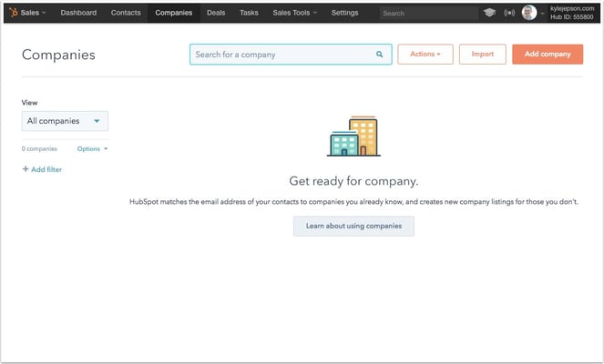Image resolution: width=604 pixels, height=364 pixels.
Task: Click the buildings illustration
Action: (353, 136)
